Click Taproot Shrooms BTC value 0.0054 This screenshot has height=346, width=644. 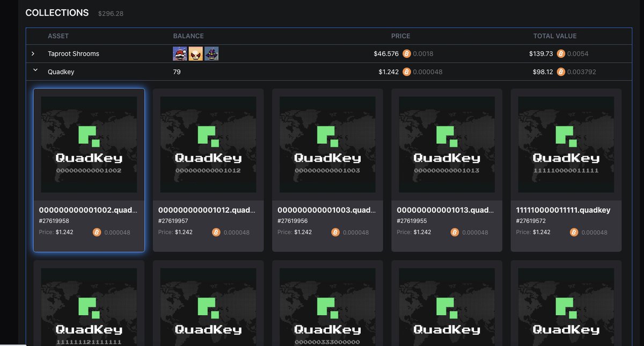(578, 54)
